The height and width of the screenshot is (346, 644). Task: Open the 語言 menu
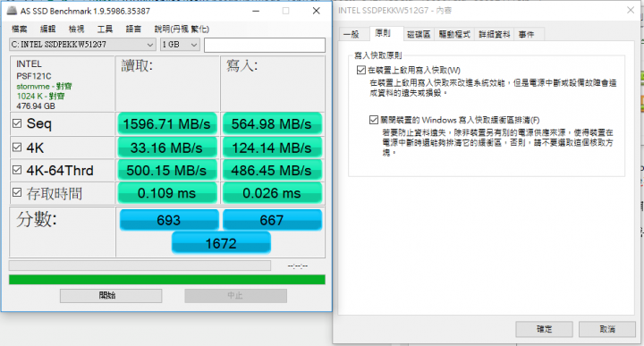tap(133, 29)
